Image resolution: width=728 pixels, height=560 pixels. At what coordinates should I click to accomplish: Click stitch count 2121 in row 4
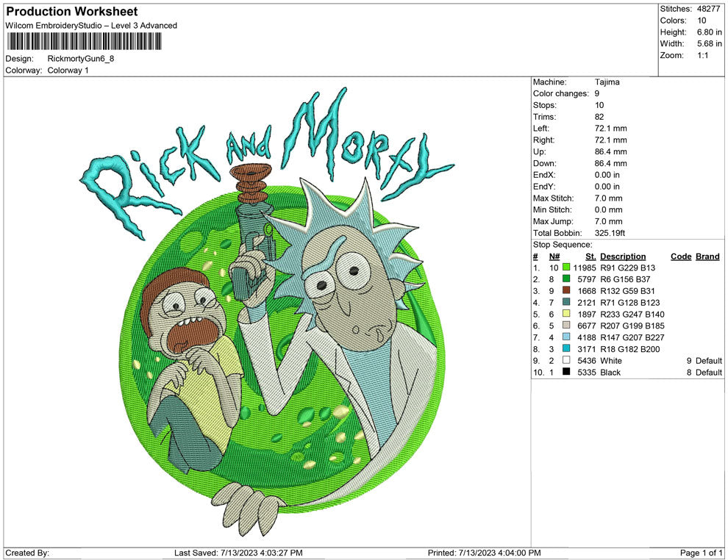(x=587, y=303)
